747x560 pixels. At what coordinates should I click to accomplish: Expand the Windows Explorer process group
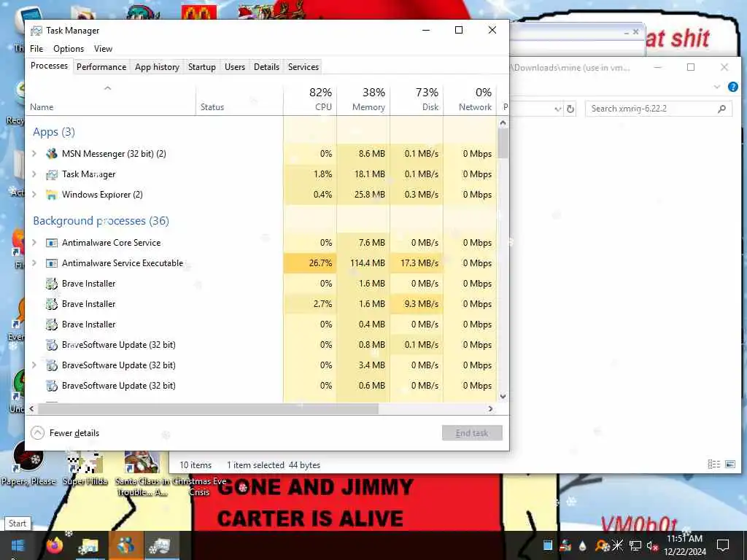(34, 195)
